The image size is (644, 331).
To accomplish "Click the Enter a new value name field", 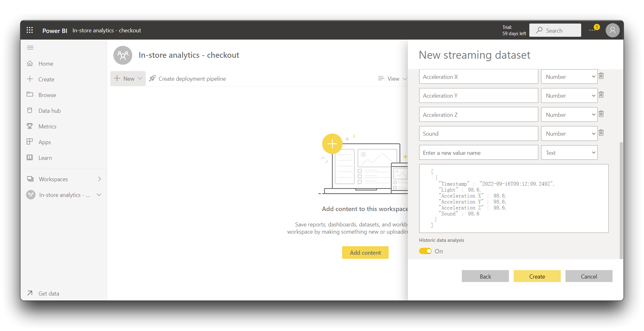I will tap(478, 153).
